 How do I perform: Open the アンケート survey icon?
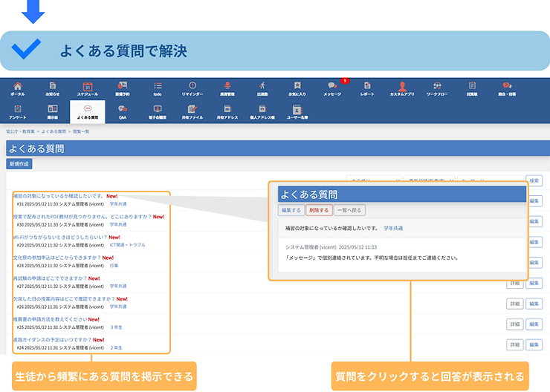[x=17, y=111]
